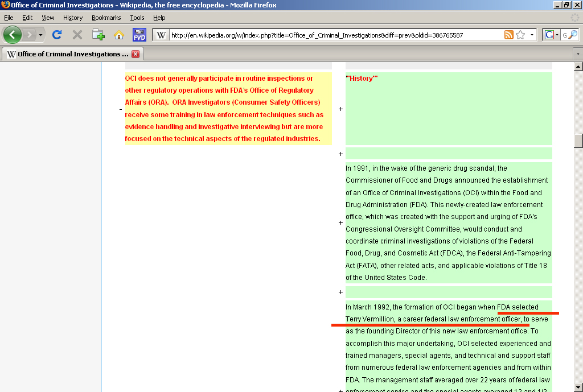583x392 pixels.
Task: Click the Firefox icon in title bar
Action: click(5, 5)
